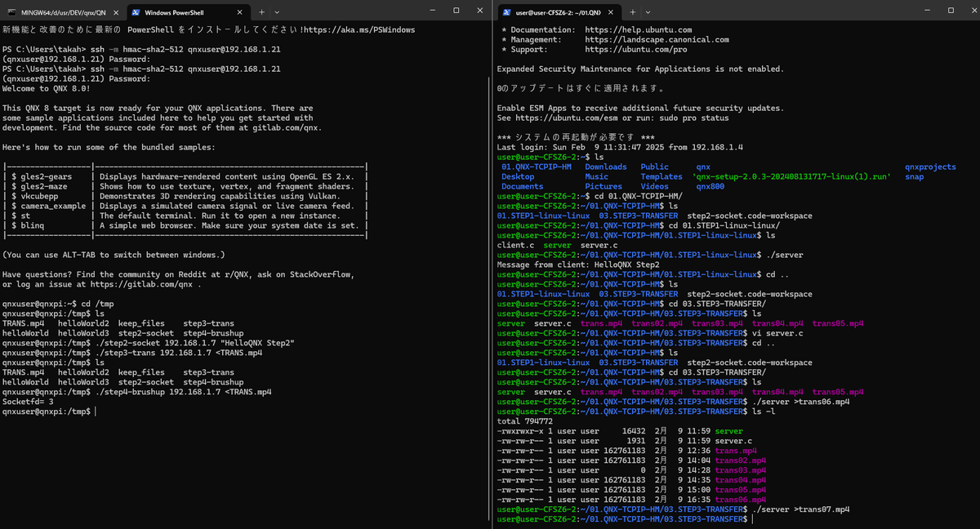980x529 pixels.
Task: Open the tab dropdown in the left terminal window
Action: 278,11
